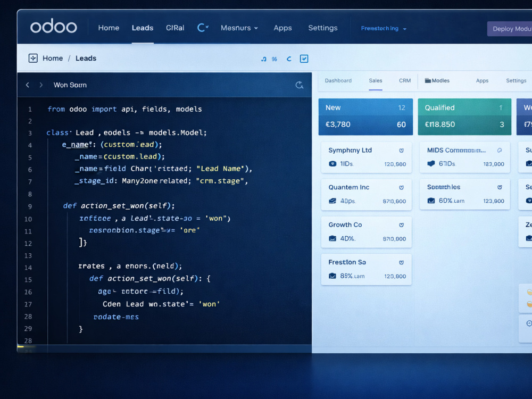Navigate back with the left chevron in editor
The height and width of the screenshot is (399, 532).
(x=28, y=85)
